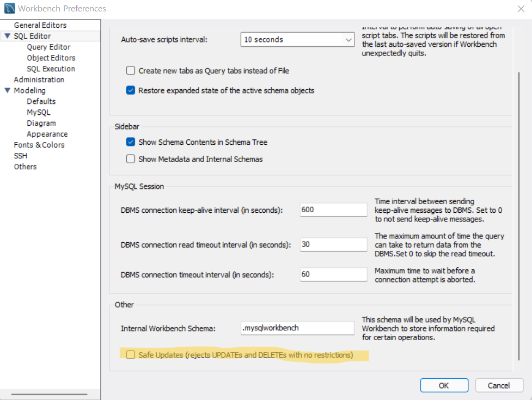Screen dimensions: 532x400
Task: Click the MySQL Session group heading
Action: (x=139, y=187)
